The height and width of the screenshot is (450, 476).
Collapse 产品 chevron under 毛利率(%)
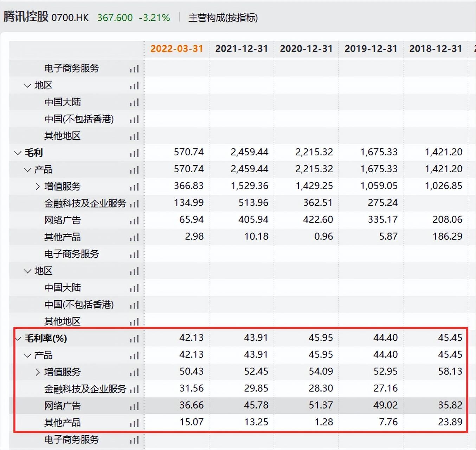click(27, 355)
